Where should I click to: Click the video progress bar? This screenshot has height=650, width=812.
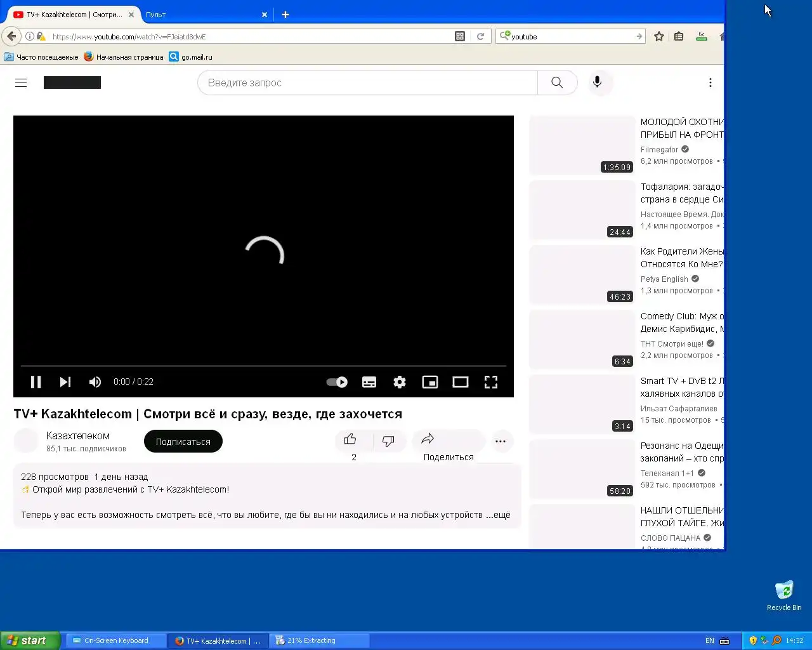[x=263, y=366]
